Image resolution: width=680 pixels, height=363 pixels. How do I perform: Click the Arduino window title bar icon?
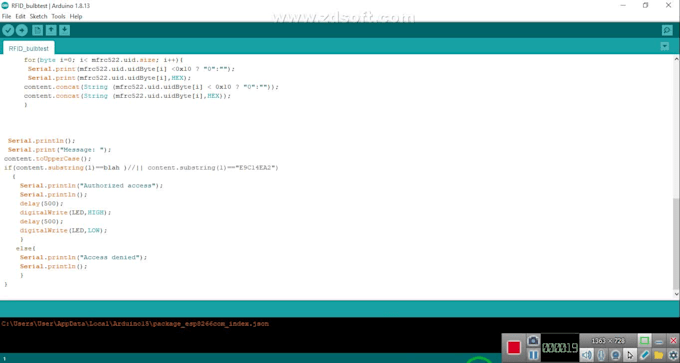tap(5, 5)
